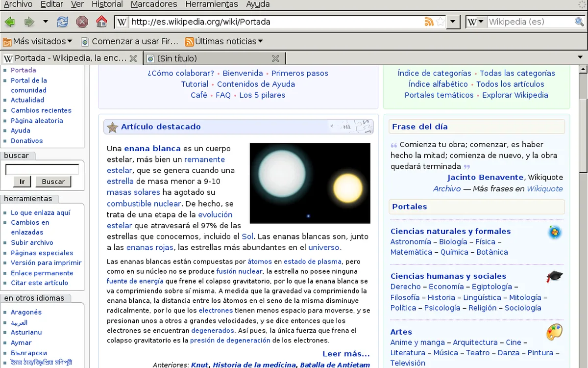Open the Historia de la medicina link
Screen dimensions: 588x368
(x=254, y=365)
